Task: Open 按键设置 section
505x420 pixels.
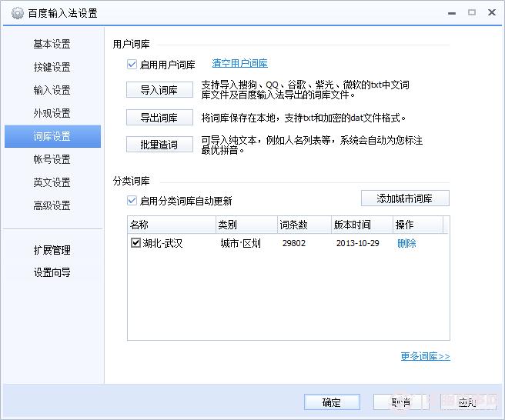Action: pyautogui.click(x=52, y=67)
